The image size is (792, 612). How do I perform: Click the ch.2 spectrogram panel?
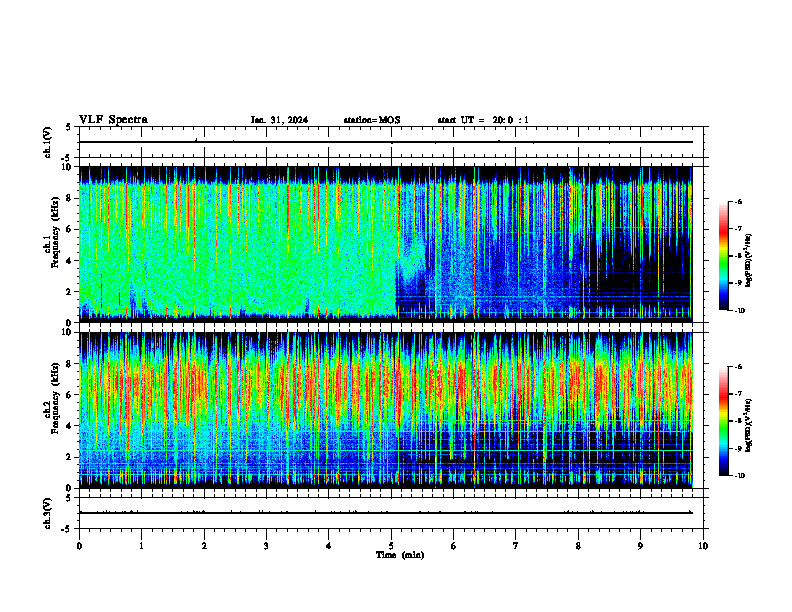point(385,410)
